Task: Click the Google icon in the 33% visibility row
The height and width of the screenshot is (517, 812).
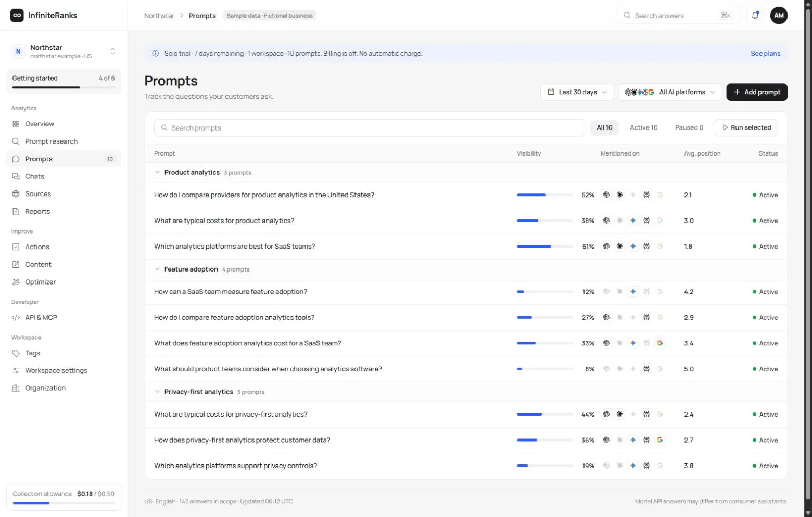Action: click(x=660, y=343)
